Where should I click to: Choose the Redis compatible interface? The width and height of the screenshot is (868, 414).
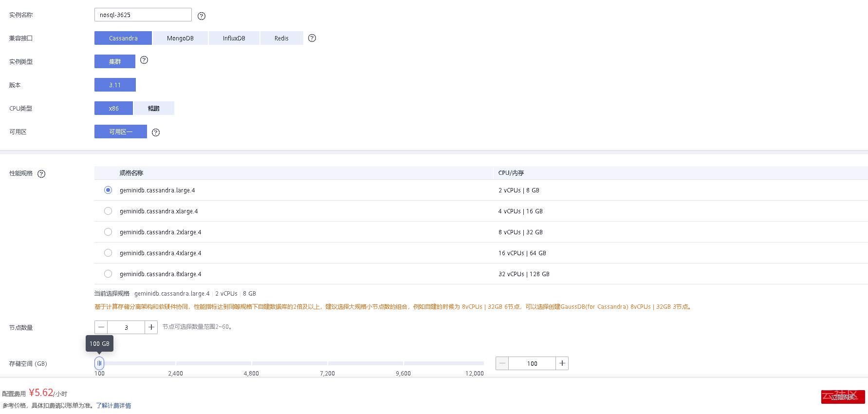coord(281,38)
